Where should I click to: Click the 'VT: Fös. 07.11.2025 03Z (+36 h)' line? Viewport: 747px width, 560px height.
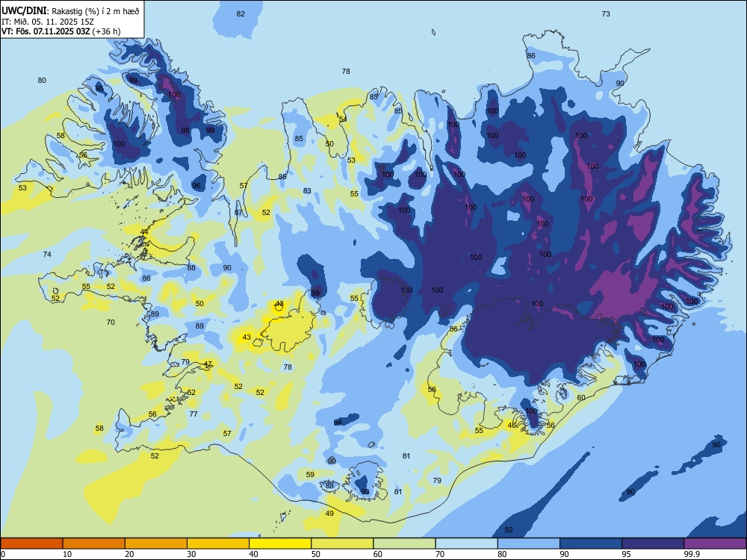click(61, 31)
